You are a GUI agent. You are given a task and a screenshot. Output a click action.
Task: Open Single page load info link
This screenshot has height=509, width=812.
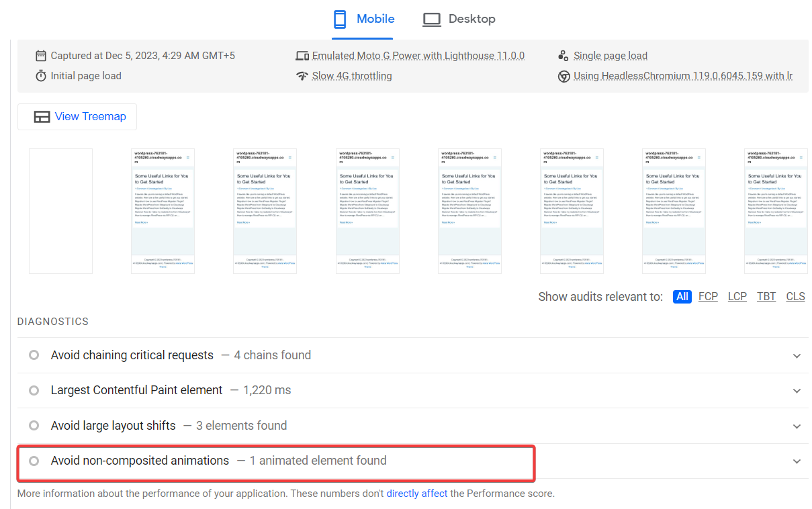pyautogui.click(x=611, y=56)
